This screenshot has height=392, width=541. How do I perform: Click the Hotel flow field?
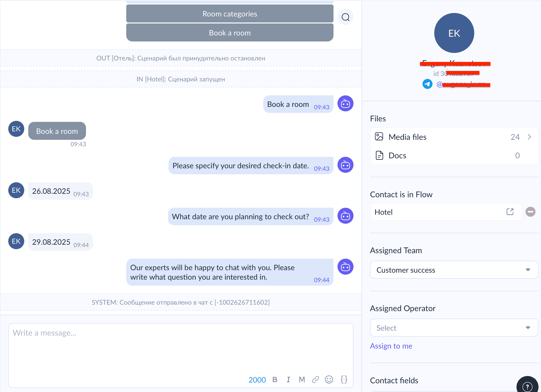[x=446, y=212]
